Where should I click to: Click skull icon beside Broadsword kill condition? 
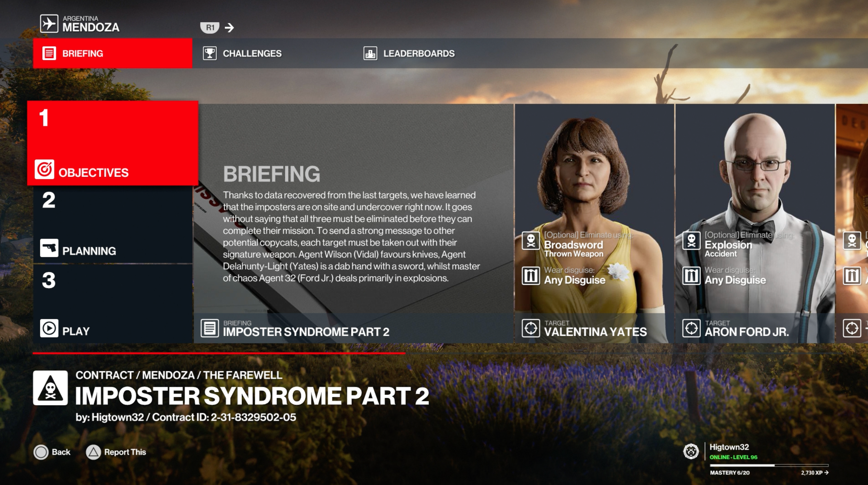(x=531, y=240)
